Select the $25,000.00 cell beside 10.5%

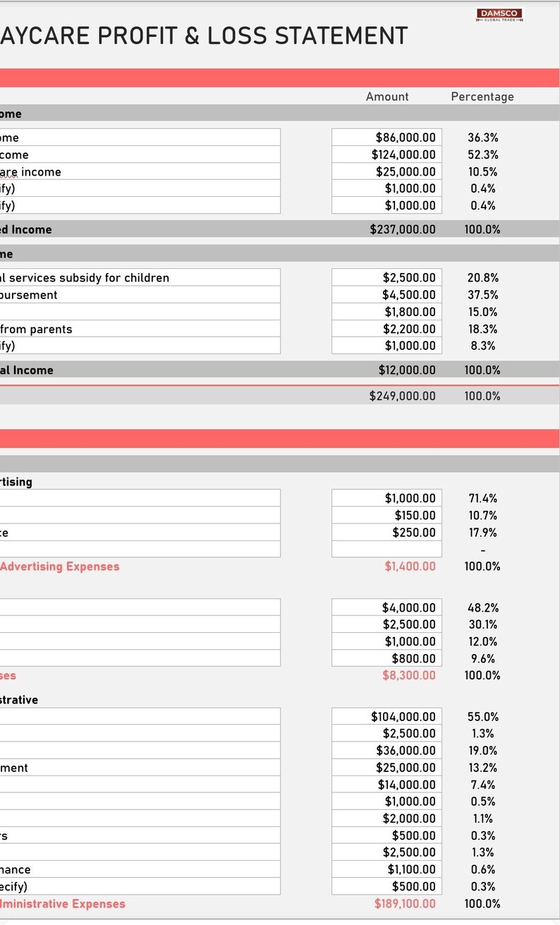pyautogui.click(x=386, y=171)
